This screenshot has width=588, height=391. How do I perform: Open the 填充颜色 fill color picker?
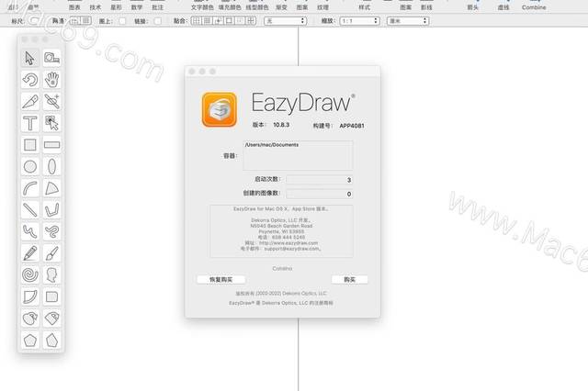click(230, 6)
